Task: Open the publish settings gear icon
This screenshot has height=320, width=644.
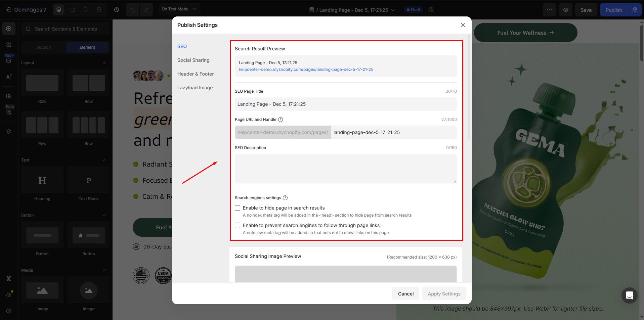Action: click(x=635, y=10)
